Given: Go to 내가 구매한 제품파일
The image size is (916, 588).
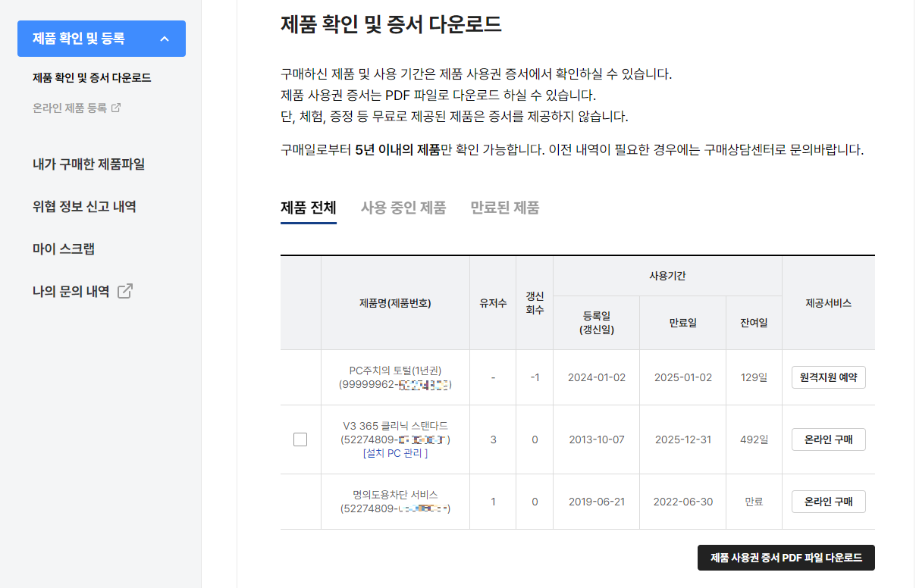Looking at the screenshot, I should coord(89,164).
